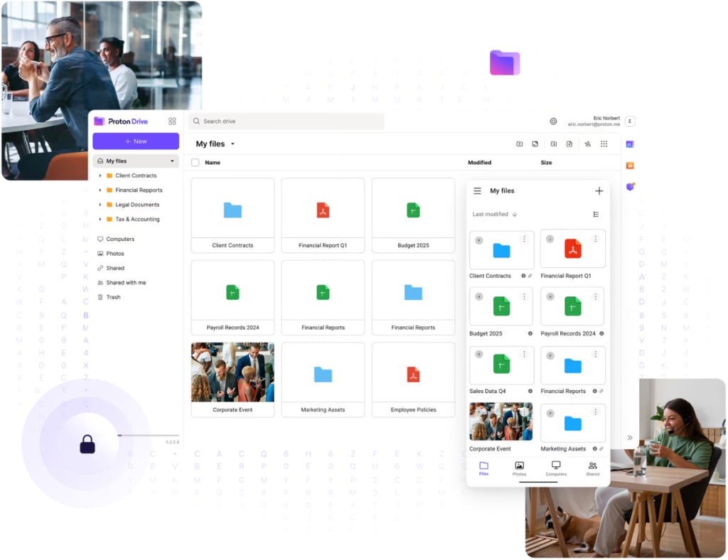Image resolution: width=728 pixels, height=560 pixels.
Task: Open the Payroll Records 2024 card in the desktop grid
Action: [x=232, y=297]
